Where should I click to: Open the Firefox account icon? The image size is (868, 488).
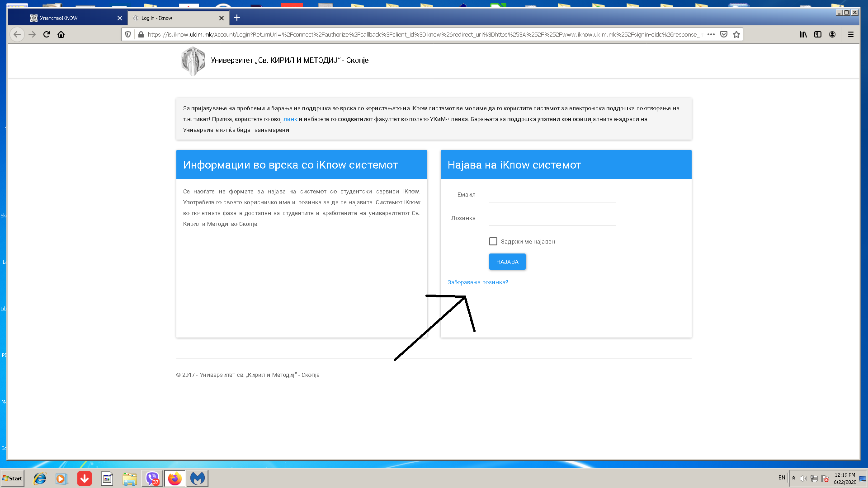pyautogui.click(x=832, y=34)
